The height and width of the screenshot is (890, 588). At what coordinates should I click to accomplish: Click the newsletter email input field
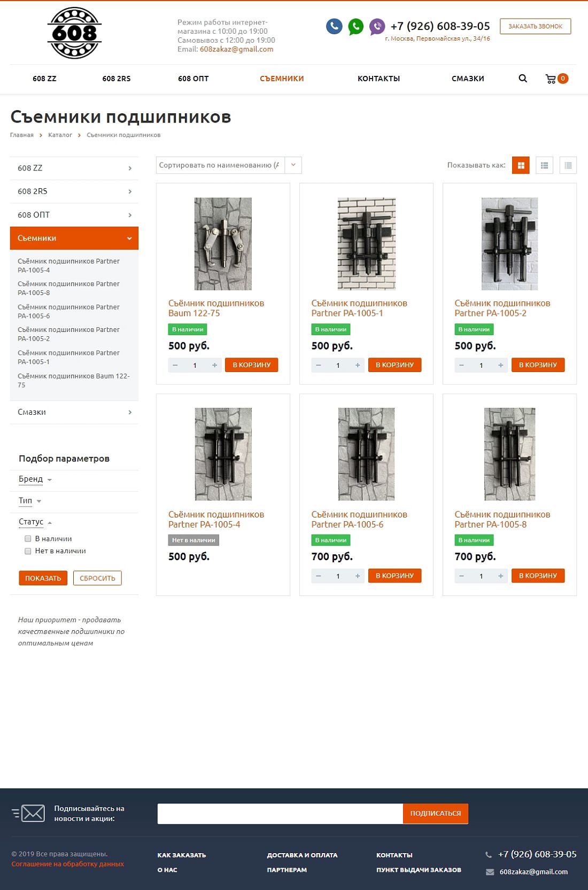[280, 814]
